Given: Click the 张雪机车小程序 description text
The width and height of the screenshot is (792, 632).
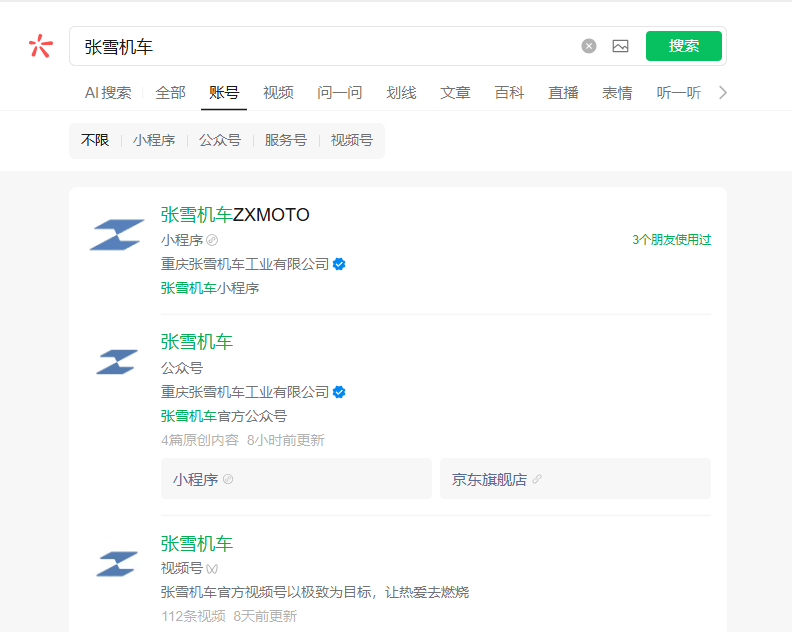Looking at the screenshot, I should tap(210, 288).
